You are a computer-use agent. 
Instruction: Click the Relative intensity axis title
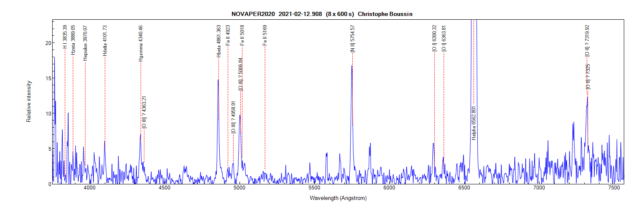[x=29, y=102]
